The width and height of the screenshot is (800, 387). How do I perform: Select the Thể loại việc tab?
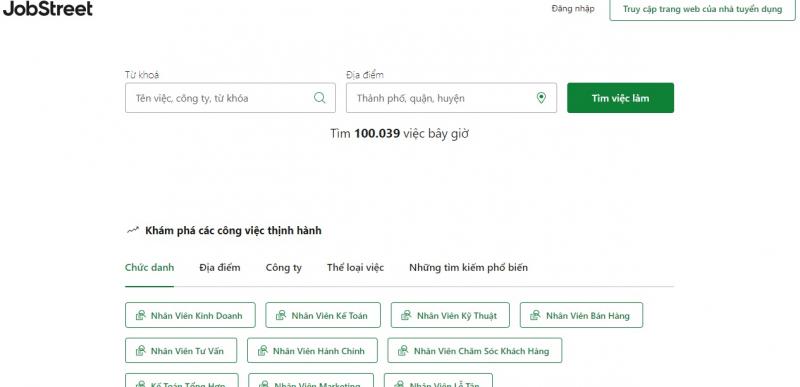356,268
